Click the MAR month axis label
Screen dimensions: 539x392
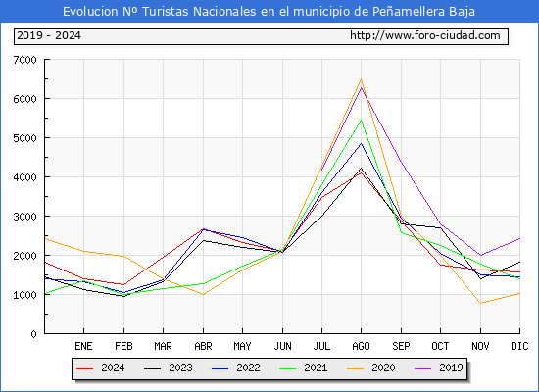coord(163,346)
